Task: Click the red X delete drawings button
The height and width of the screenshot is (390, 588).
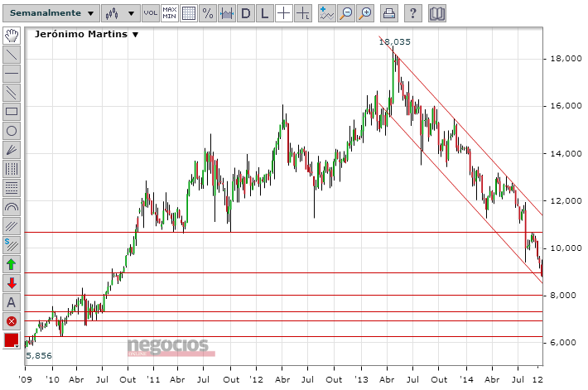Action: [12, 321]
